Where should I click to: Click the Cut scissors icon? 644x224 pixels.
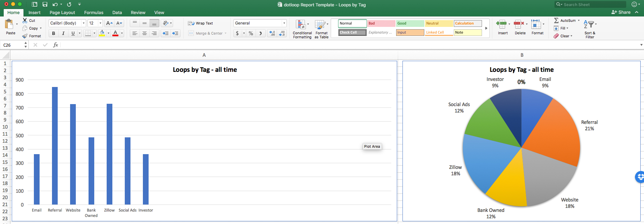click(25, 20)
